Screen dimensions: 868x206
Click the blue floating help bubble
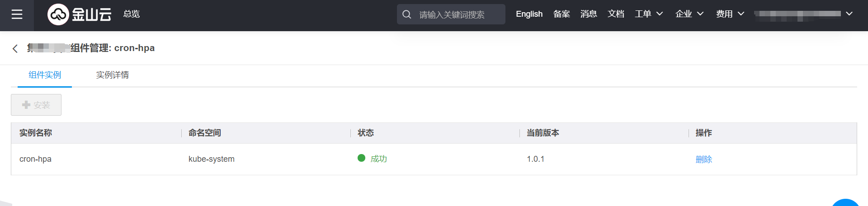(845, 203)
